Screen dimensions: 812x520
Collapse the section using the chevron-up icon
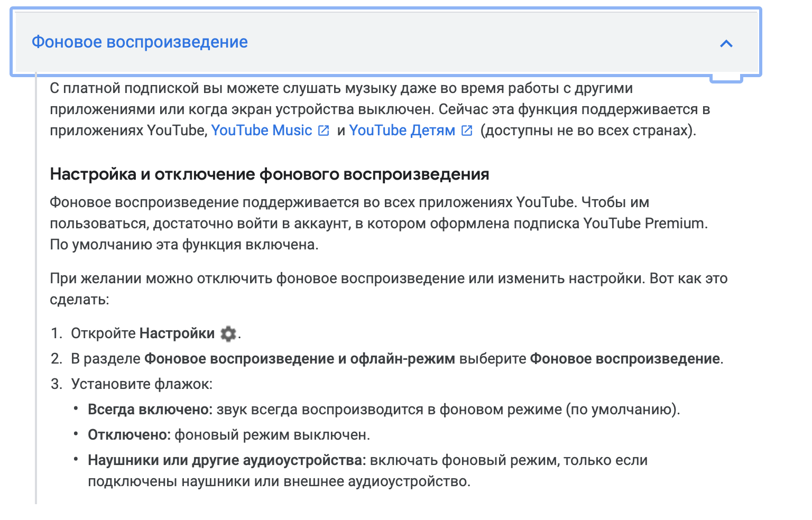click(x=726, y=44)
